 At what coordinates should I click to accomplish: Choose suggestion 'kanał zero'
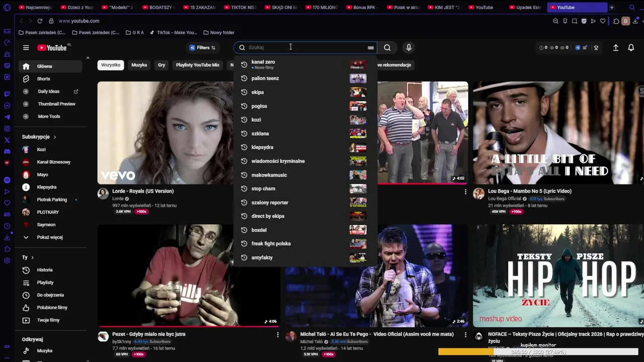(305, 64)
